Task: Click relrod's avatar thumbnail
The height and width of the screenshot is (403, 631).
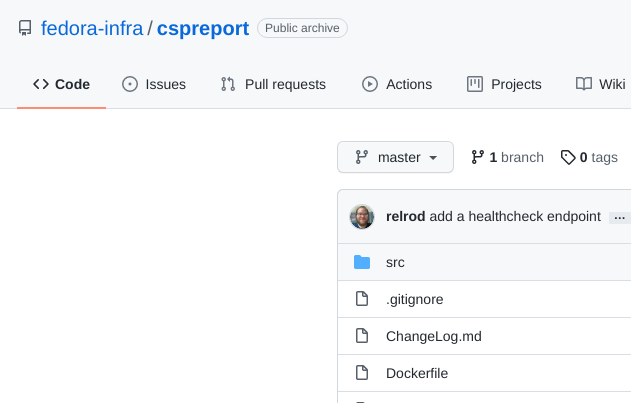Action: (362, 217)
